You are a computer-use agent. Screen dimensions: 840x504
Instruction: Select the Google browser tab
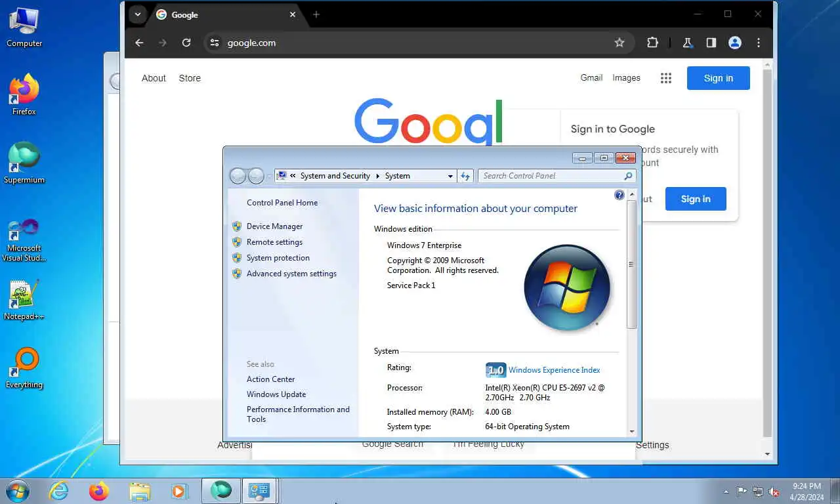pos(226,14)
